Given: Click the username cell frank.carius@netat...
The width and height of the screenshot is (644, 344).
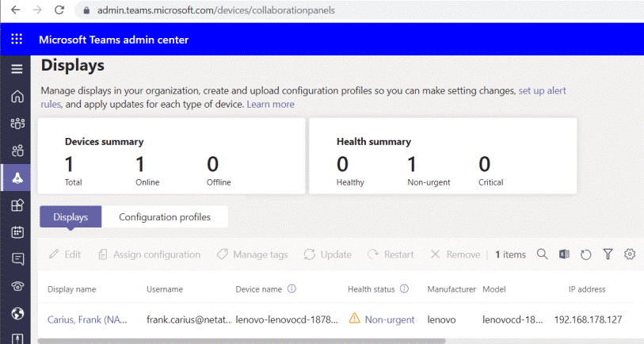Looking at the screenshot, I should [189, 319].
